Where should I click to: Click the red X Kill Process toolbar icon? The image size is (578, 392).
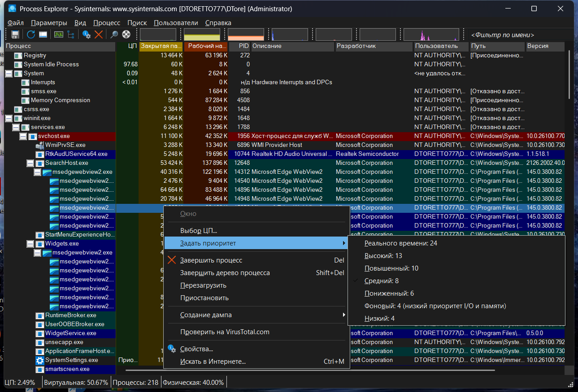(99, 34)
